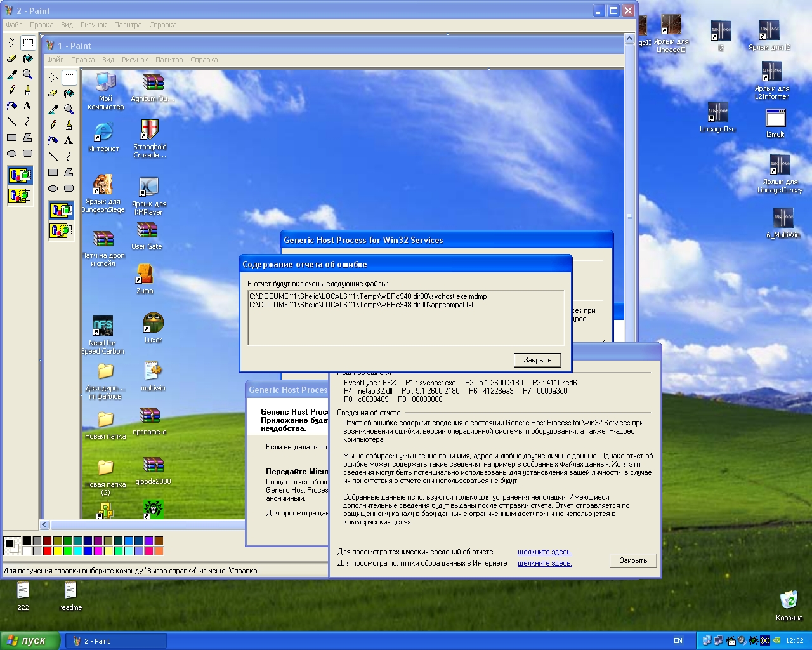Choose the Brush tool in 2 - Paint toolbox
Screen dimensions: 812x650
[x=28, y=90]
